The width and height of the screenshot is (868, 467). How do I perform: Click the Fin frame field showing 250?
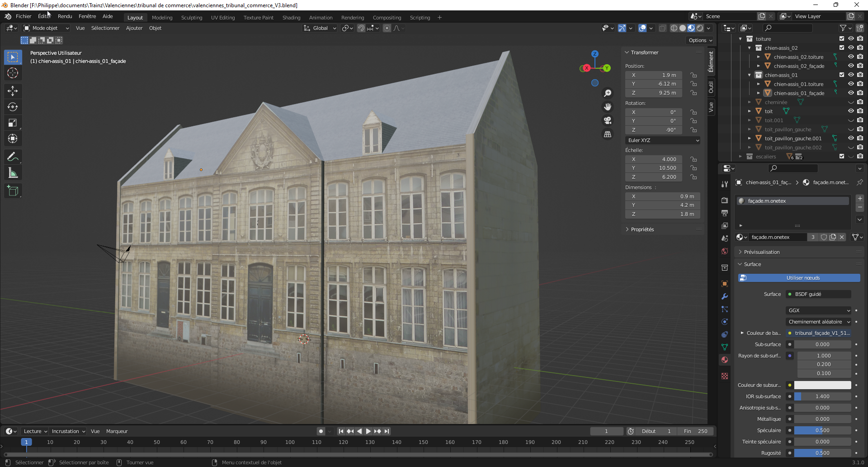(696, 431)
